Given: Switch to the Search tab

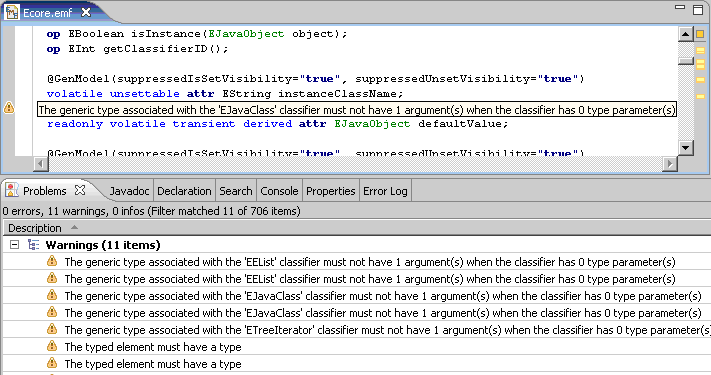Looking at the screenshot, I should [x=236, y=191].
